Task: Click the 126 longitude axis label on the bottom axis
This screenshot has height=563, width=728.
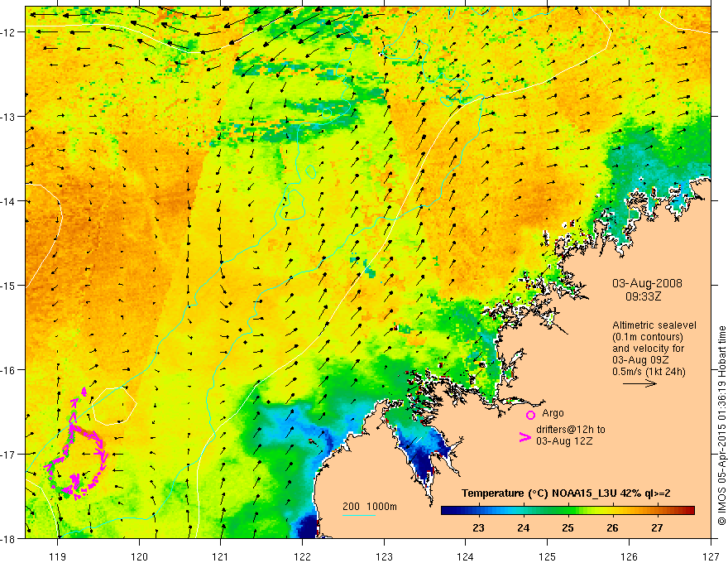Action: tap(629, 556)
